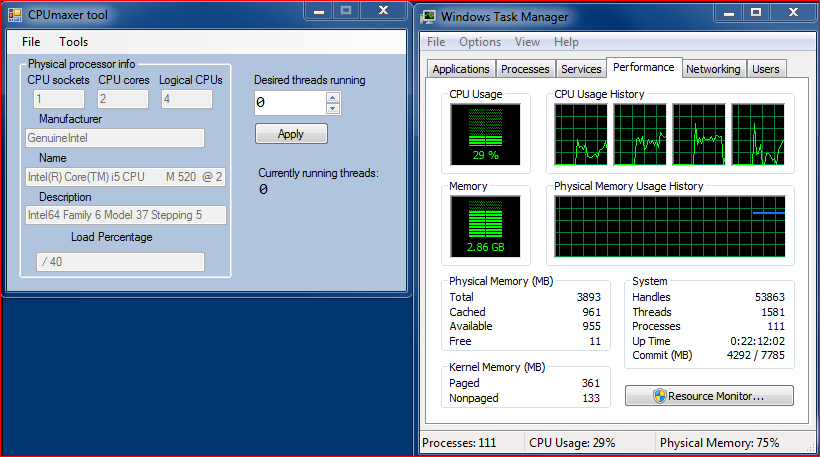Maximize the Windows Task Manager window
820x457 pixels.
pyautogui.click(x=756, y=12)
